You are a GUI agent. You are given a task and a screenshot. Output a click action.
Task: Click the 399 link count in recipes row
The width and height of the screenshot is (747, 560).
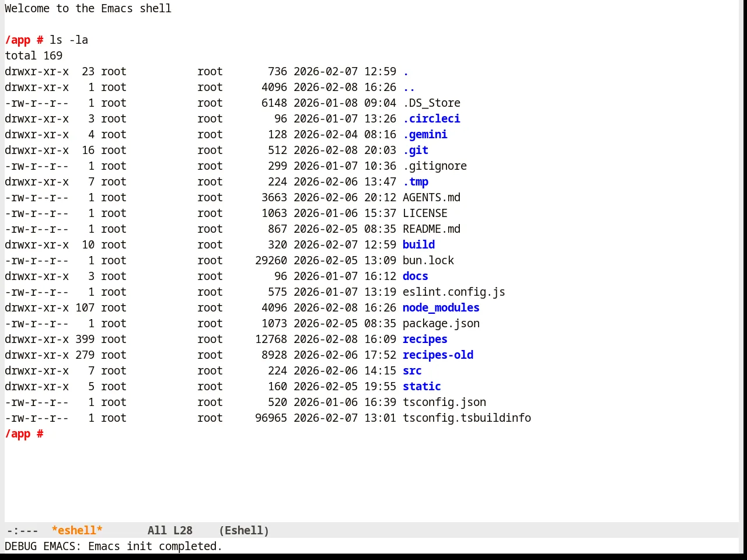point(85,339)
